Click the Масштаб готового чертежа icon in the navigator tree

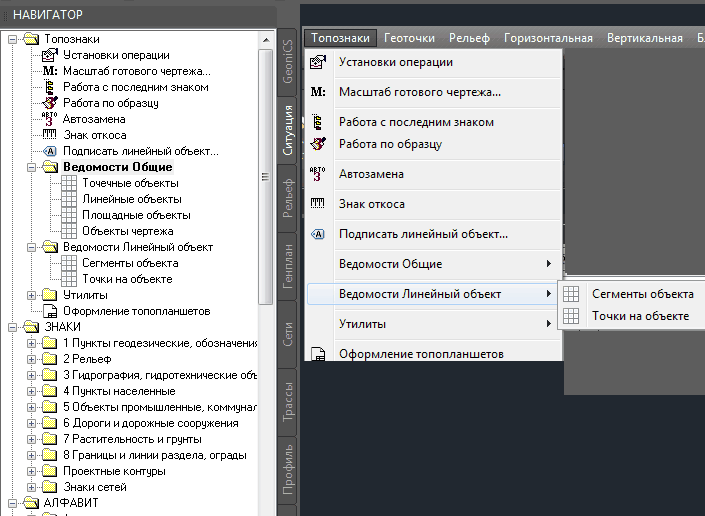[x=50, y=72]
